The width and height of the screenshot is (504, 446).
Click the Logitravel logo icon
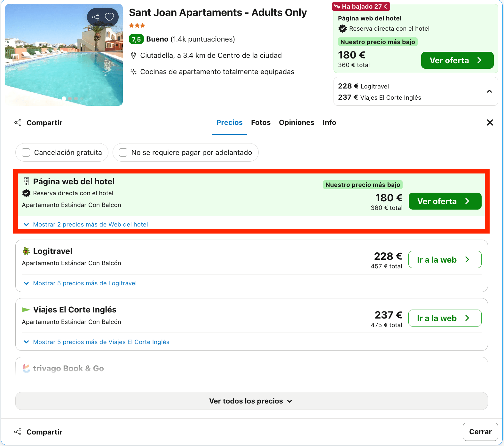pyautogui.click(x=26, y=251)
